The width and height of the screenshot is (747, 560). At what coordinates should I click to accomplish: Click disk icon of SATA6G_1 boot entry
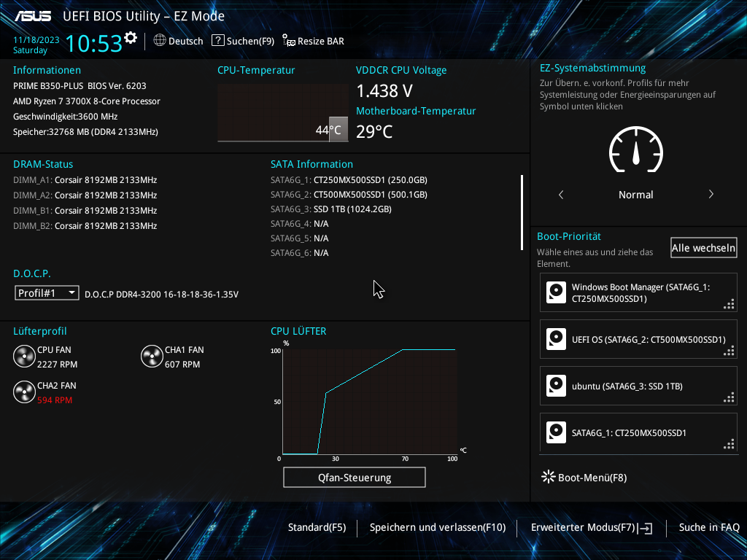pos(556,432)
